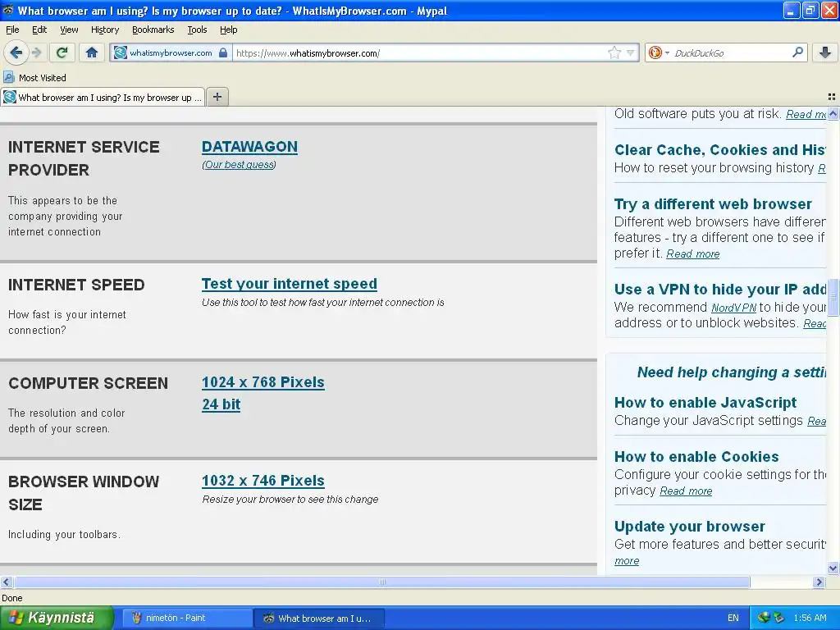Click the What browser am I taskbar button

(319, 618)
